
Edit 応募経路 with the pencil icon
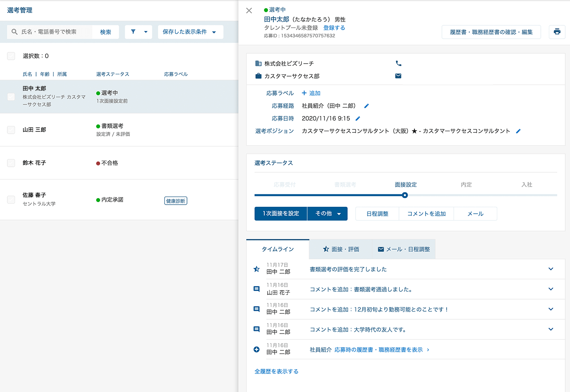(366, 106)
